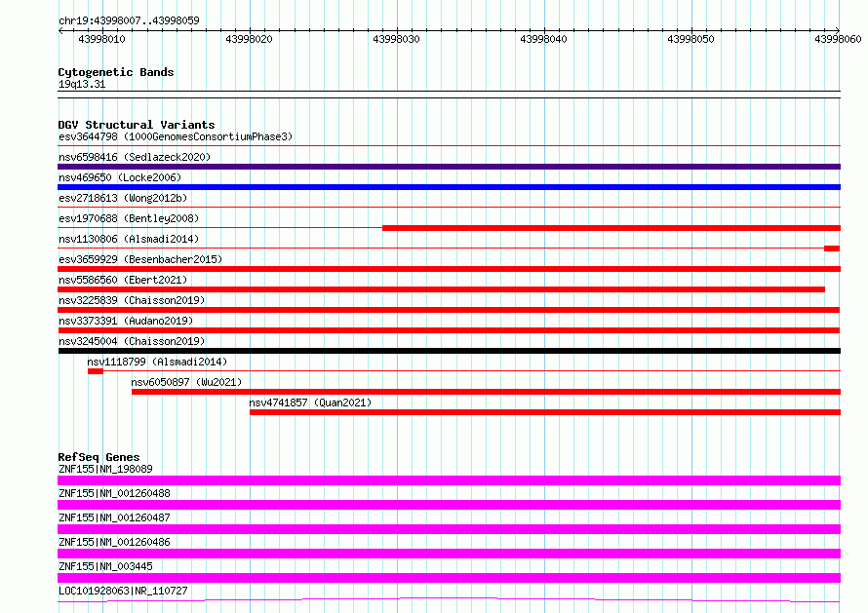Open LOC101928063|NR_110727 transcript label
868x613 pixels.
[x=123, y=591]
